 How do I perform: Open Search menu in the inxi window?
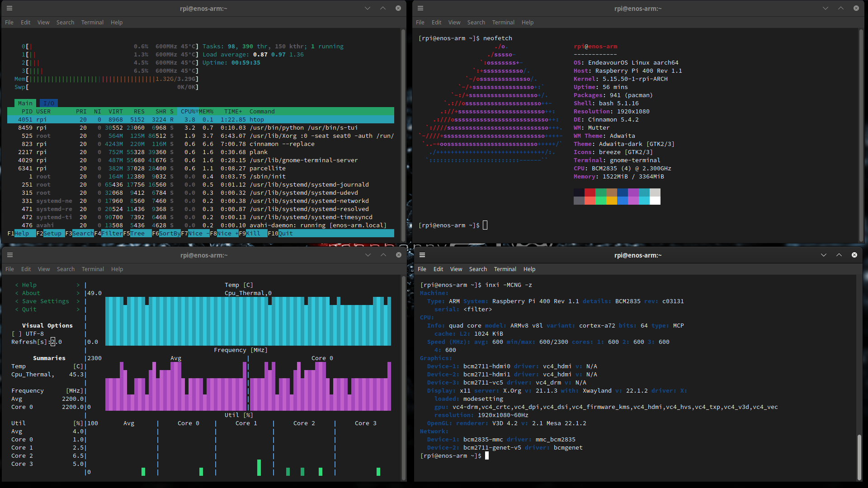tap(477, 269)
